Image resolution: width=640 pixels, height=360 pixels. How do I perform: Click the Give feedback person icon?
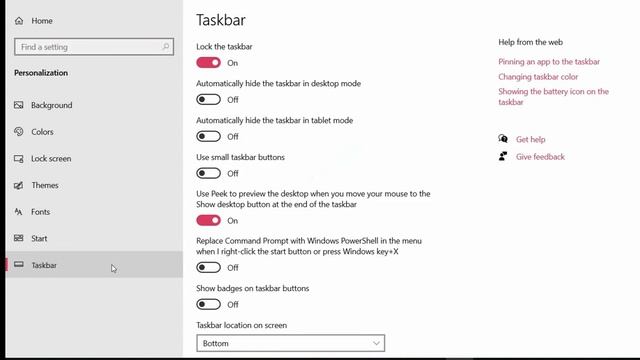(x=503, y=156)
